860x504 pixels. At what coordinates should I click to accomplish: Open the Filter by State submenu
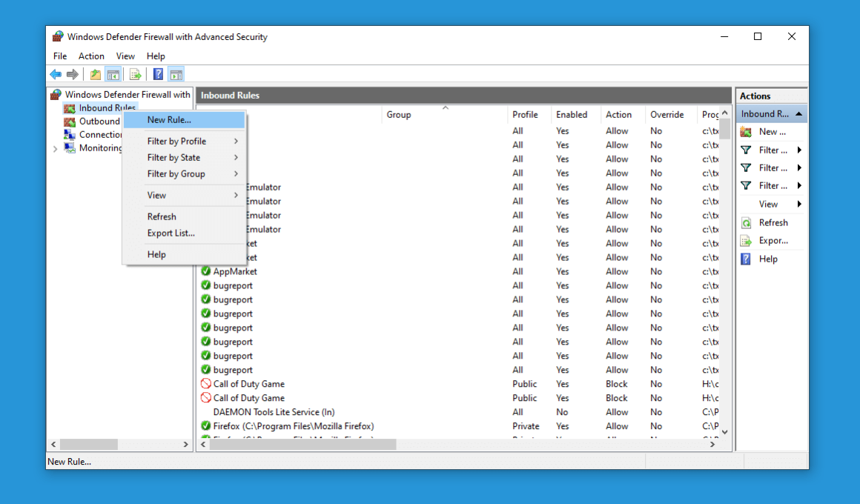[185, 157]
